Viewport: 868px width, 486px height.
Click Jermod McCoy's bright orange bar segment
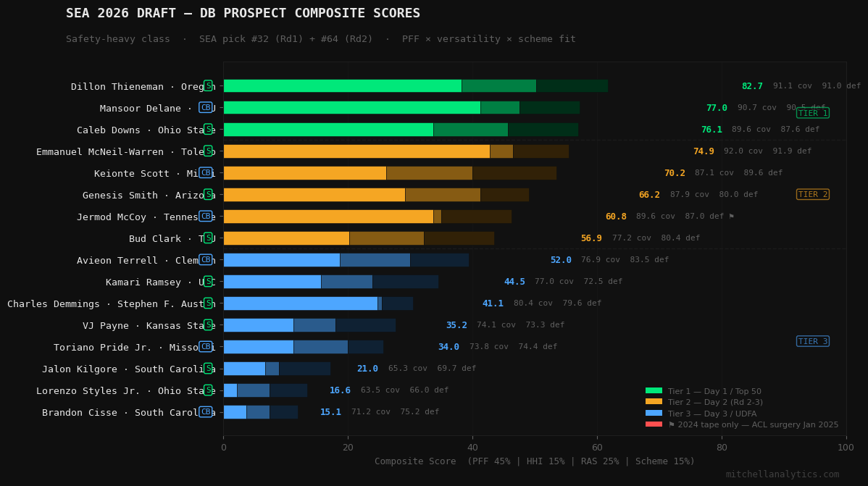point(328,217)
